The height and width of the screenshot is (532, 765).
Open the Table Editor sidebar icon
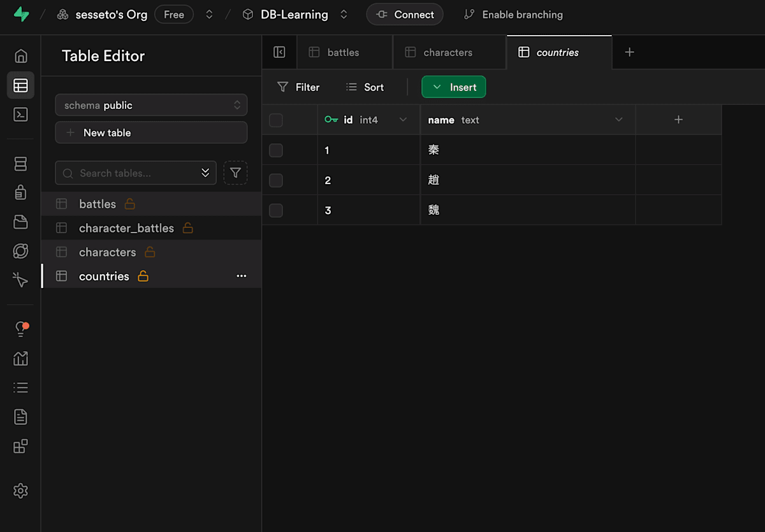tap(20, 85)
